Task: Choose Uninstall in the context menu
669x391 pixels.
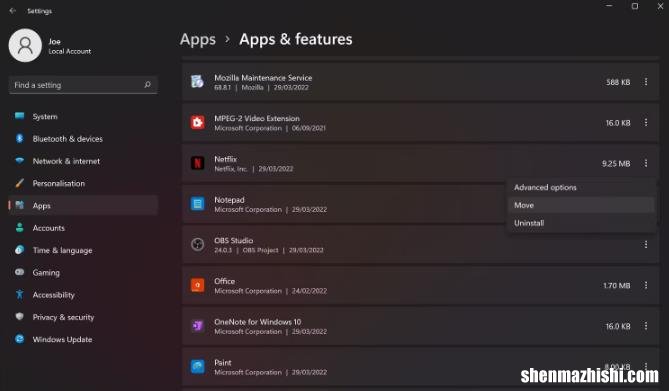Action: pos(581,223)
